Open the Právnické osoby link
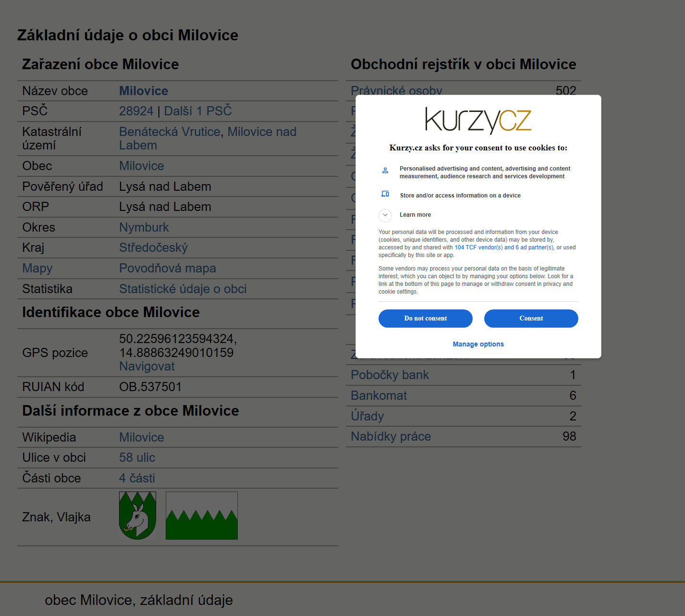The height and width of the screenshot is (616, 685). click(396, 91)
